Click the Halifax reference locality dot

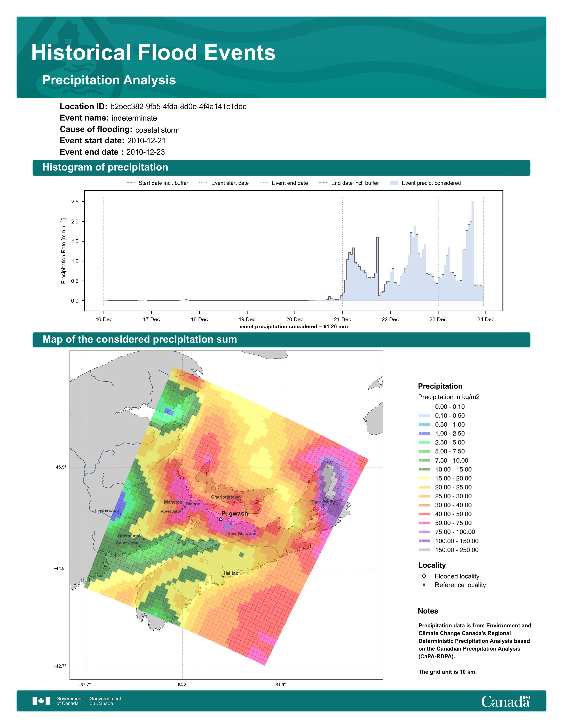coord(223,576)
